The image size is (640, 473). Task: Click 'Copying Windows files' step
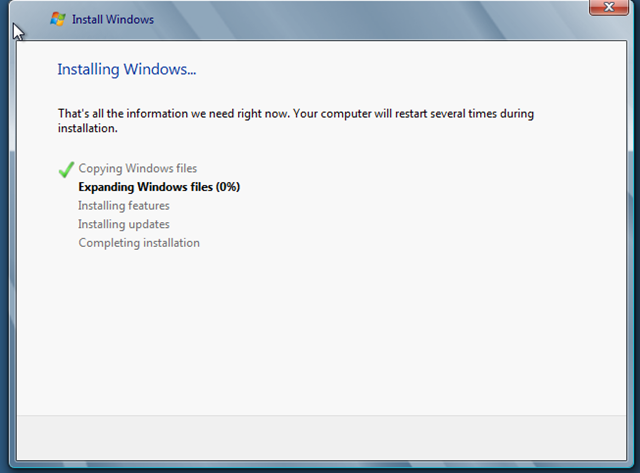click(x=138, y=169)
